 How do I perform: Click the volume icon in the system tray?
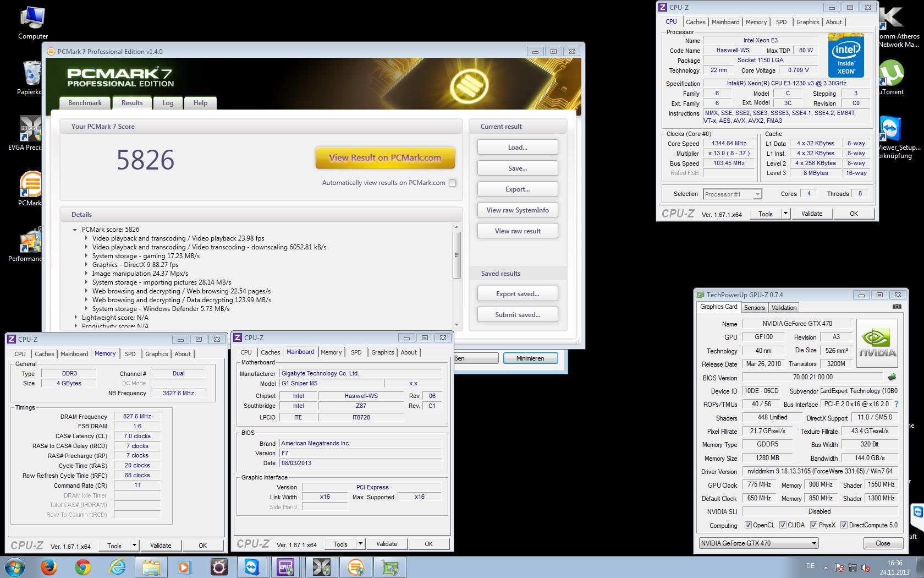click(x=866, y=568)
